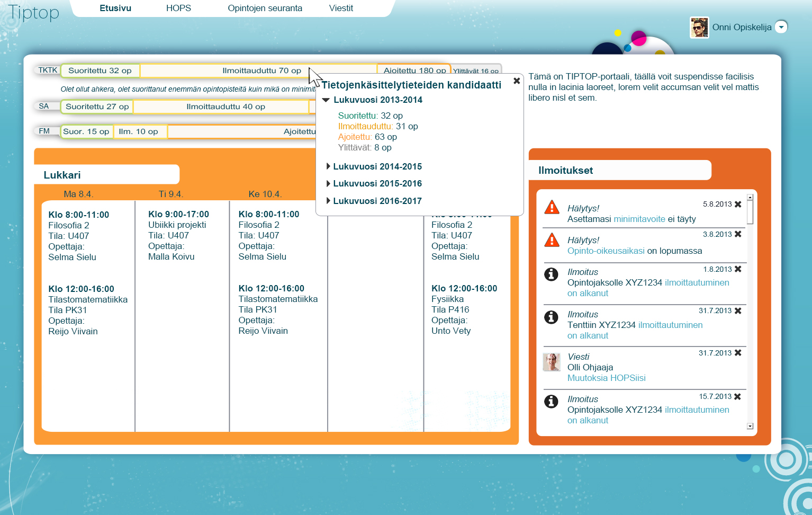Click "Suoritettu: 32 op" in the popup
The width and height of the screenshot is (812, 515).
(x=371, y=116)
